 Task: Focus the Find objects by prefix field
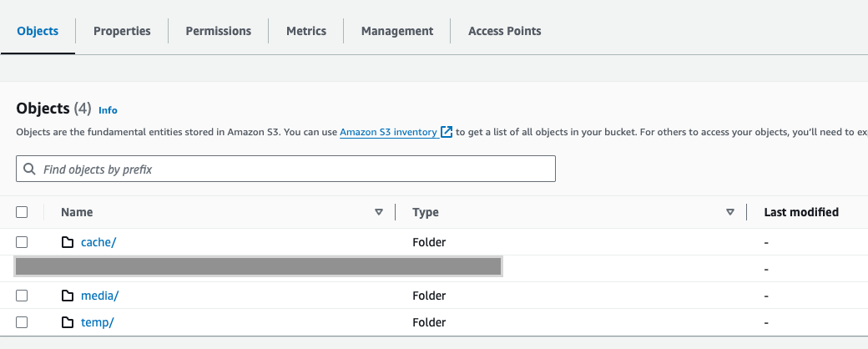[x=292, y=169]
